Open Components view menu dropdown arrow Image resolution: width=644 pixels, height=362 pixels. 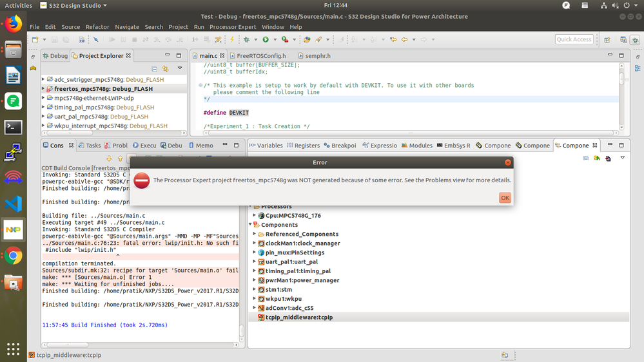(x=623, y=158)
